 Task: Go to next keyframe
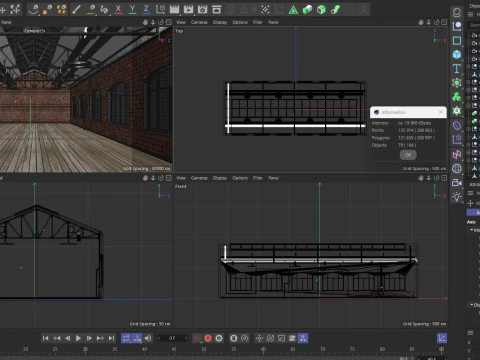click(x=100, y=338)
